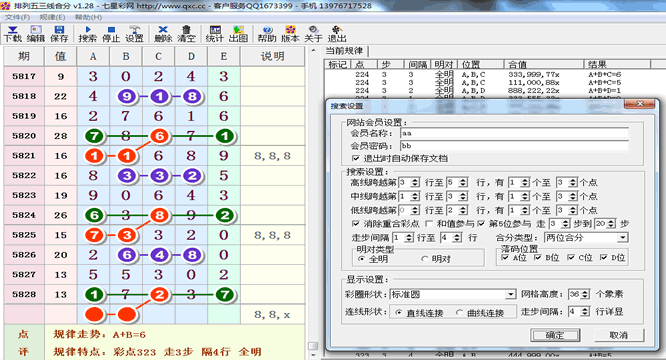The image size is (666, 360).
Task: Select 曲线连接 curved line radio button
Action: coord(459,312)
